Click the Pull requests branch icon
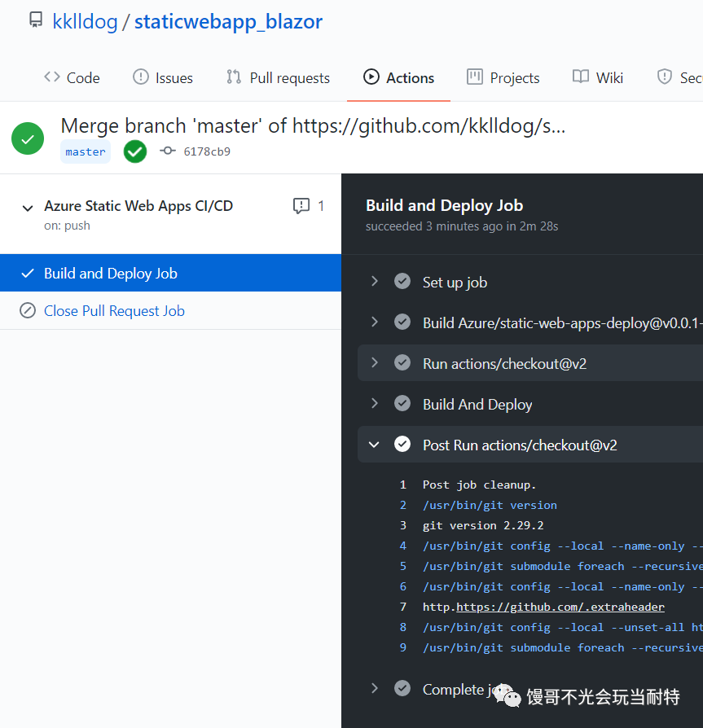This screenshot has width=703, height=728. (x=234, y=77)
